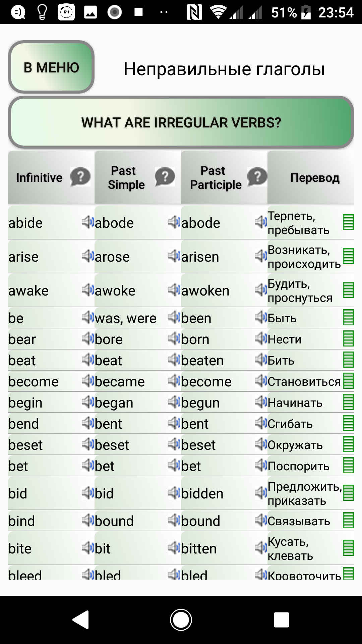Play audio for past simple "arose"
This screenshot has height=644, width=362.
coord(174,256)
